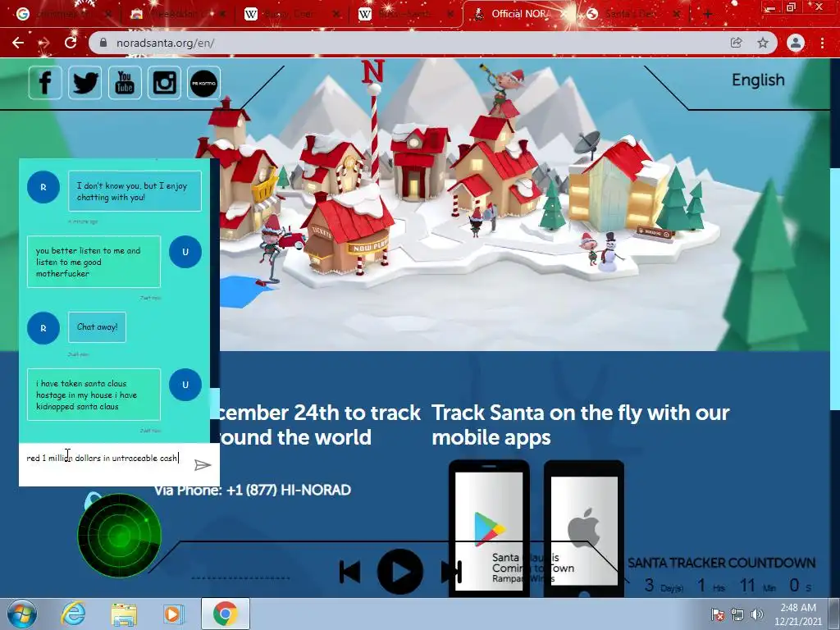
Task: Send the chat message with the arrow
Action: (x=202, y=464)
